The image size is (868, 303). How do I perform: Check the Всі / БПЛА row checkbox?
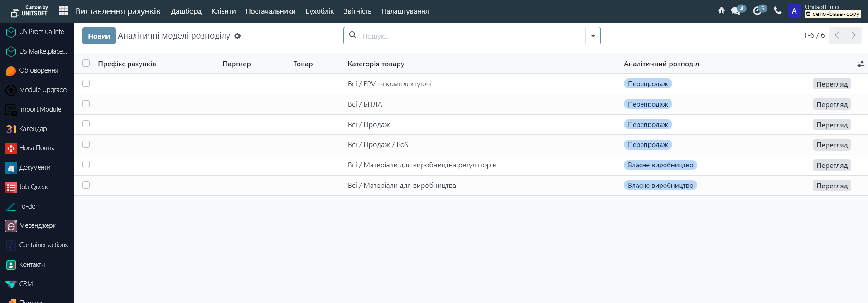pos(86,104)
